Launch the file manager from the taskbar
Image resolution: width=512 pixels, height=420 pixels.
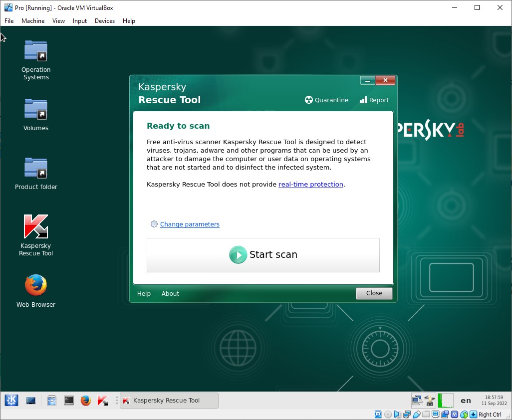click(x=51, y=401)
